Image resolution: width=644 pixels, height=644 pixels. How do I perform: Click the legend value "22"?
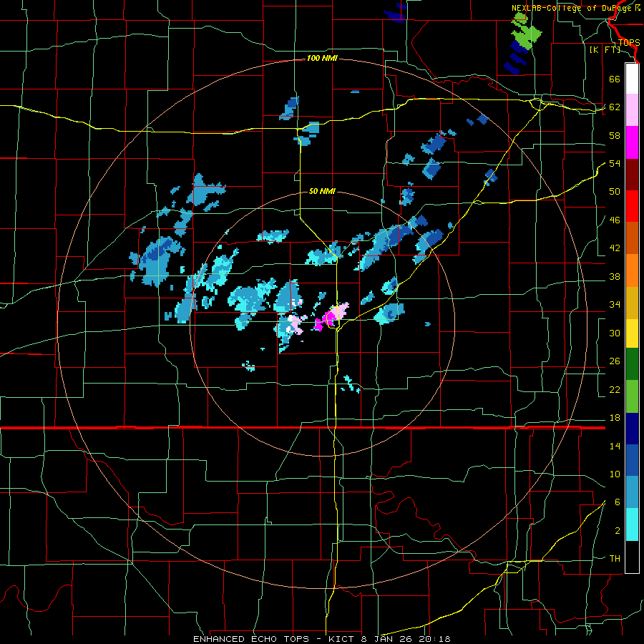[615, 389]
